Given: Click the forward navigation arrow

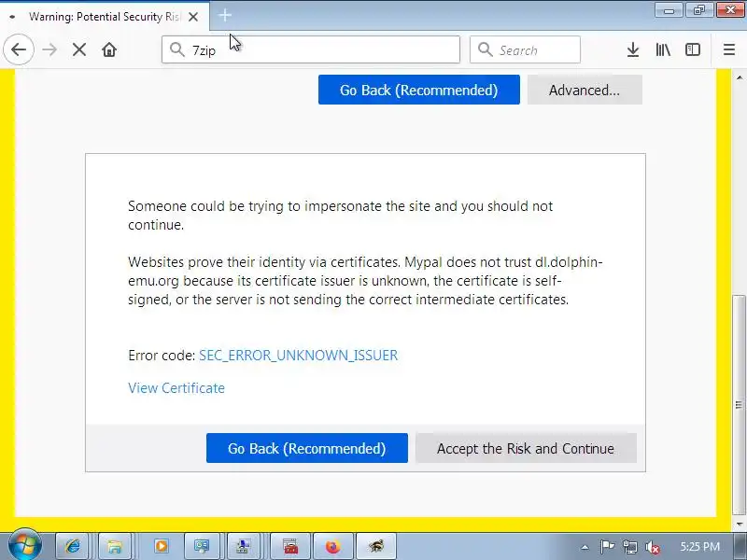Looking at the screenshot, I should pos(49,49).
